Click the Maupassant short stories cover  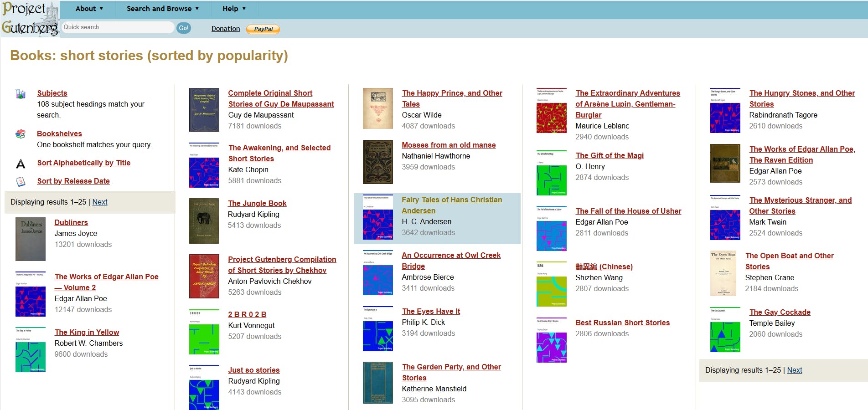(204, 110)
